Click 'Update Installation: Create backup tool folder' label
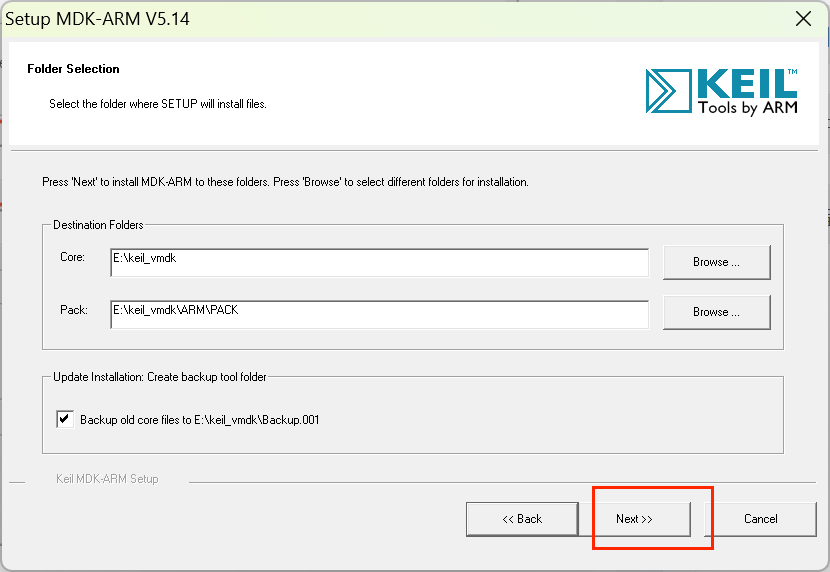This screenshot has width=830, height=572. (x=160, y=377)
